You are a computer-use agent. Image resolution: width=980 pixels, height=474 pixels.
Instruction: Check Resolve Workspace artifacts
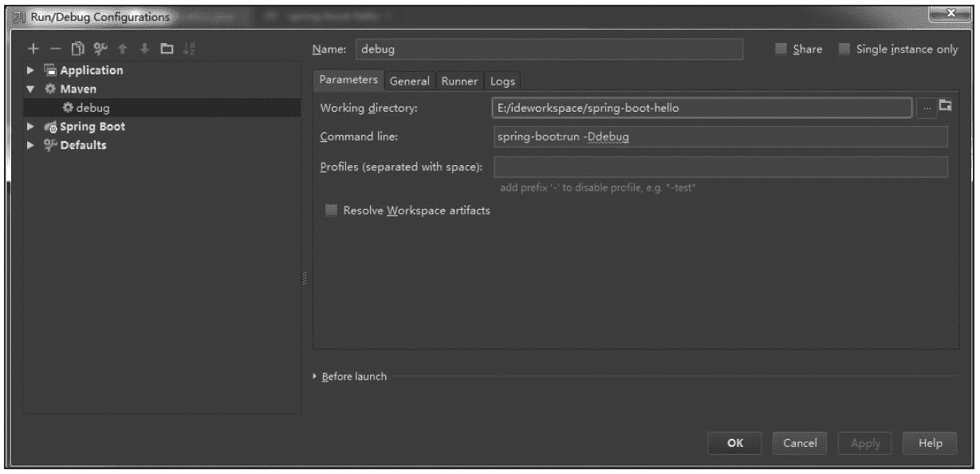(331, 211)
